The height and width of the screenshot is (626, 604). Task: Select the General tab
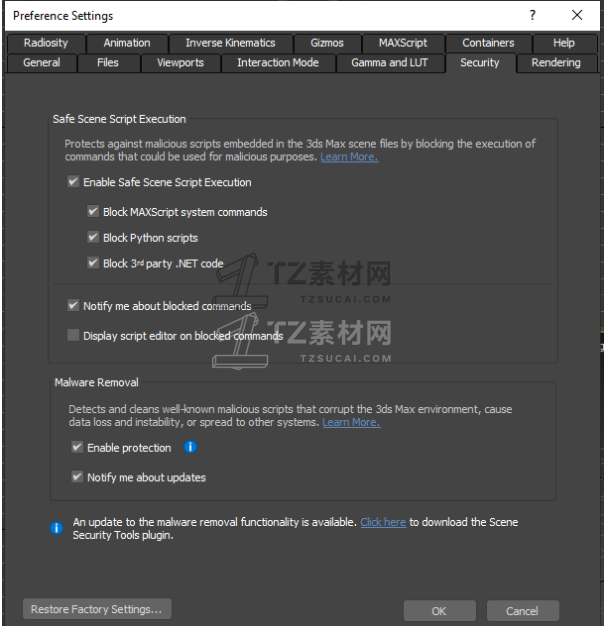coord(42,63)
